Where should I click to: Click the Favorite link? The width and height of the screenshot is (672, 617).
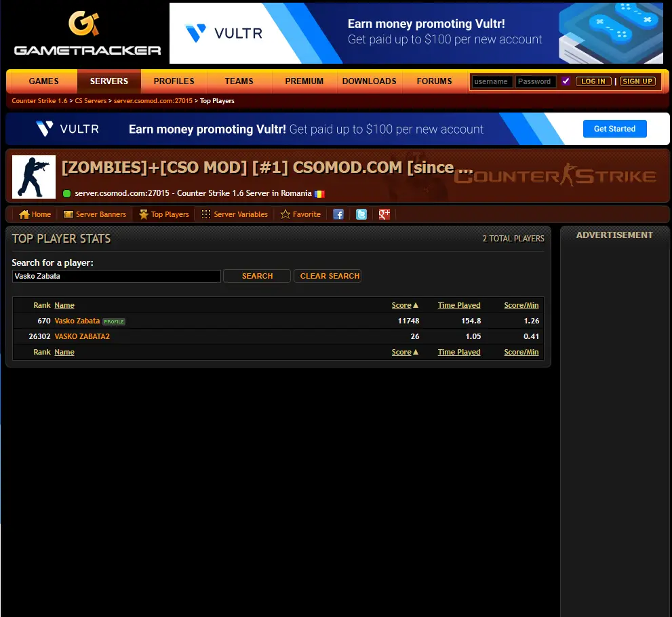pyautogui.click(x=307, y=214)
